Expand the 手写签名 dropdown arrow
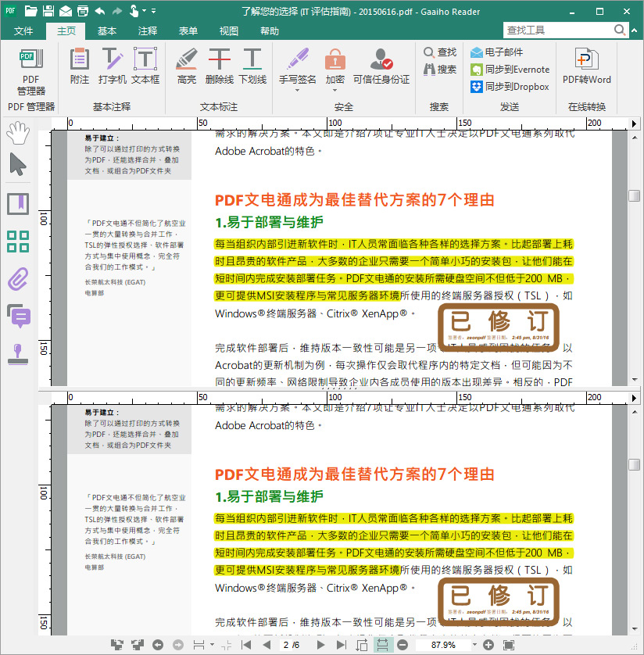 [297, 90]
